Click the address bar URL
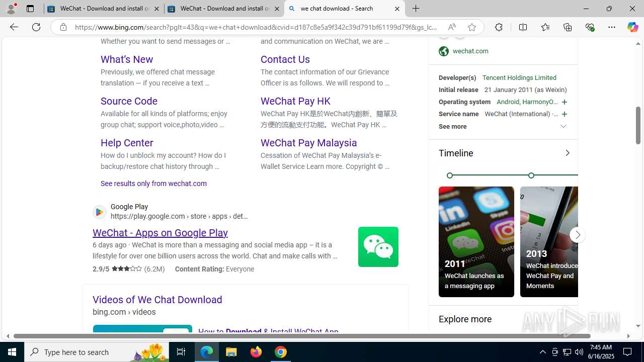644x362 pixels. (257, 27)
